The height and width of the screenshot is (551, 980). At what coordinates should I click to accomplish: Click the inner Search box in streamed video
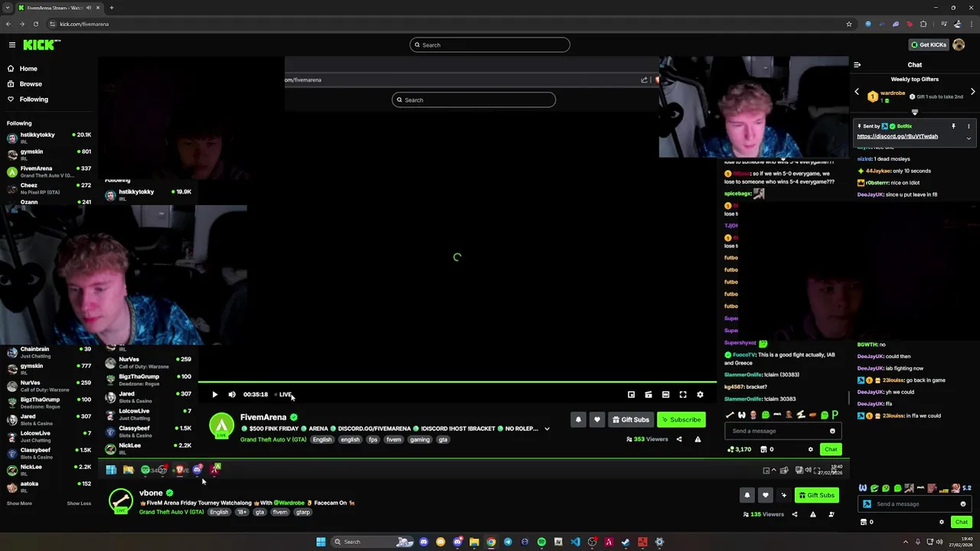[x=474, y=100]
